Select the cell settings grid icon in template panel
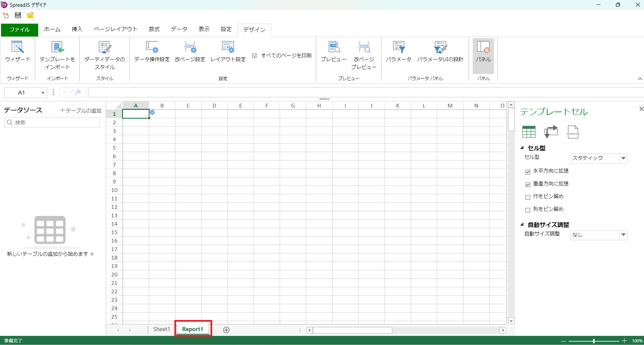The height and width of the screenshot is (345, 644). click(x=529, y=132)
